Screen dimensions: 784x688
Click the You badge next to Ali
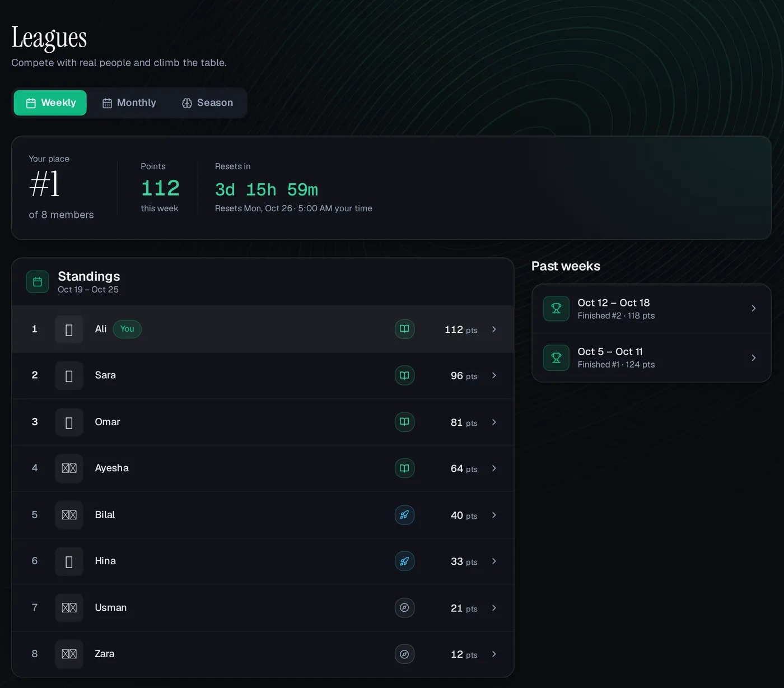click(x=127, y=329)
